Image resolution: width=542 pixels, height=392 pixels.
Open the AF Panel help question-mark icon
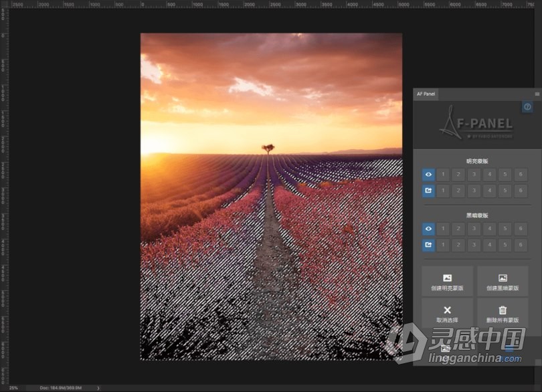(527, 107)
